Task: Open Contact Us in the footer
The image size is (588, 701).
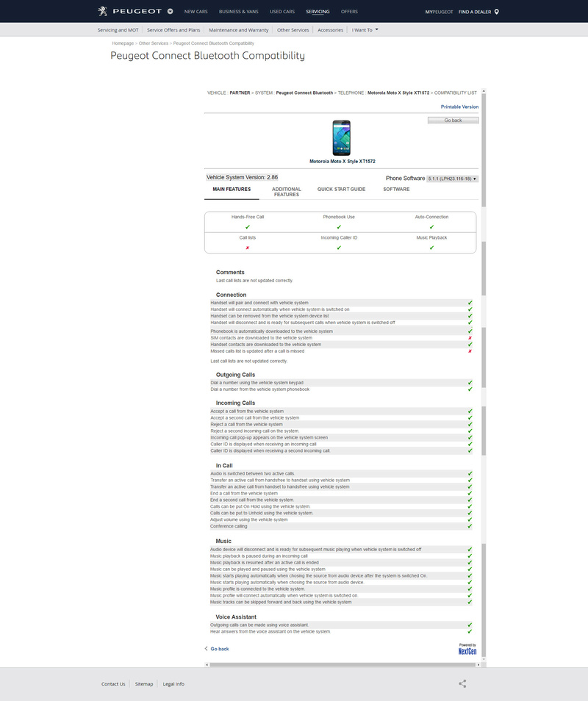Action: click(113, 684)
